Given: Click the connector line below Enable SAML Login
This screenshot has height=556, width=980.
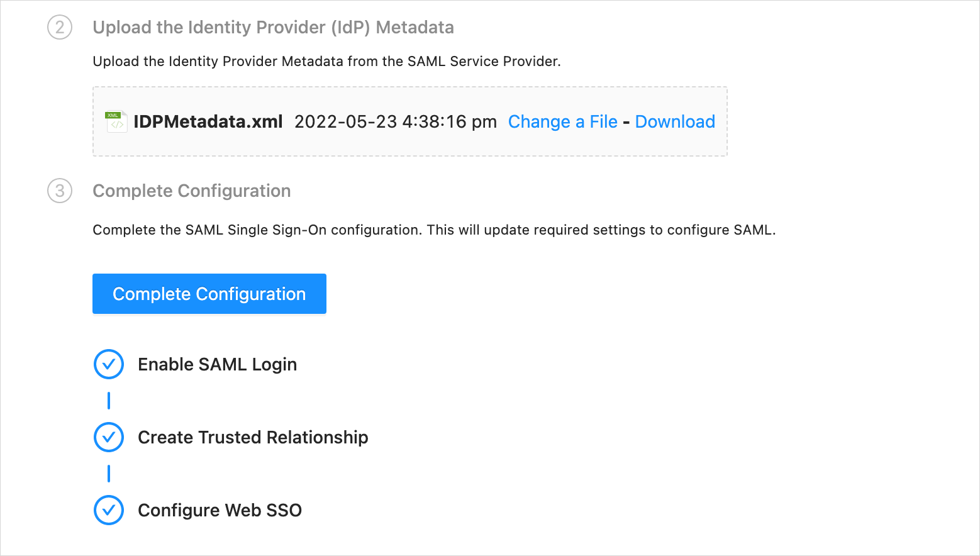Looking at the screenshot, I should coord(109,401).
